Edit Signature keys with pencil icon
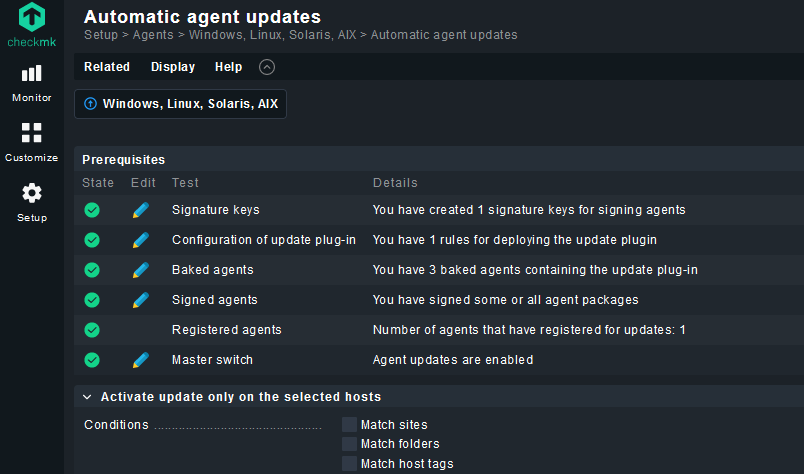The height and width of the screenshot is (474, 804). click(140, 210)
